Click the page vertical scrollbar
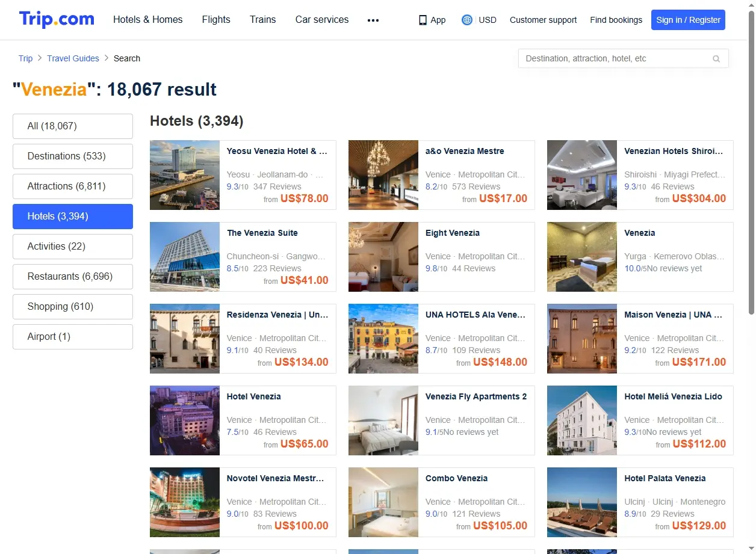Viewport: 756px width, 554px height. pyautogui.click(x=751, y=162)
